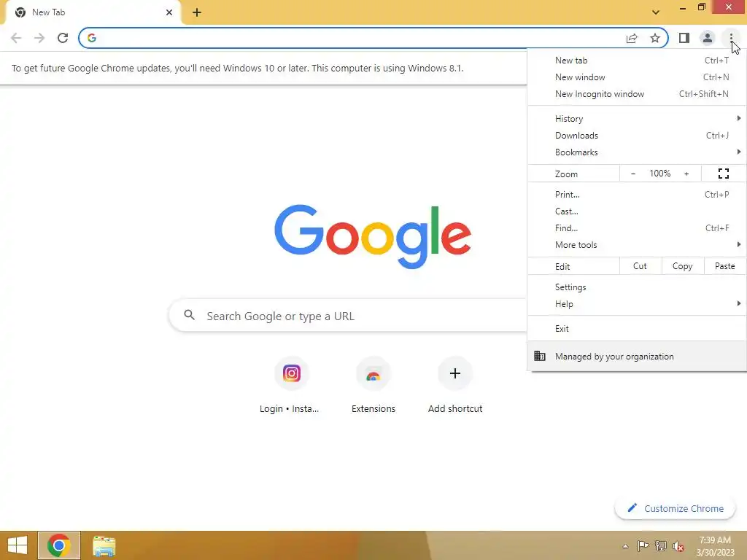
Task: Click the network tray icon
Action: [x=660, y=545]
